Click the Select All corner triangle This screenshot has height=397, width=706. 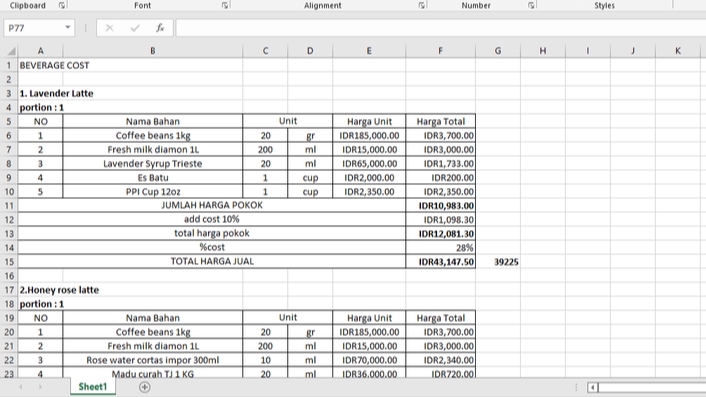(11, 51)
